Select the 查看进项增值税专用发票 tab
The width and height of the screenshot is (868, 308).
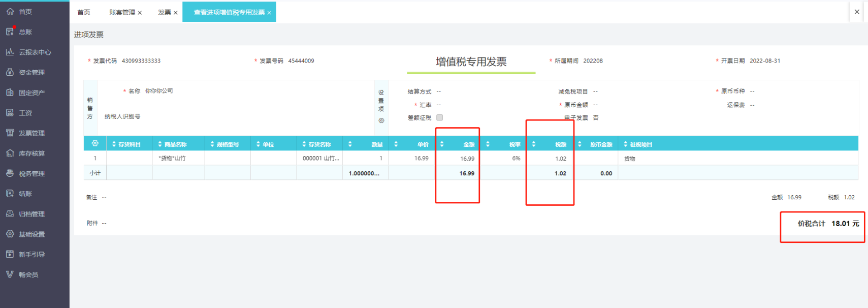pyautogui.click(x=229, y=12)
